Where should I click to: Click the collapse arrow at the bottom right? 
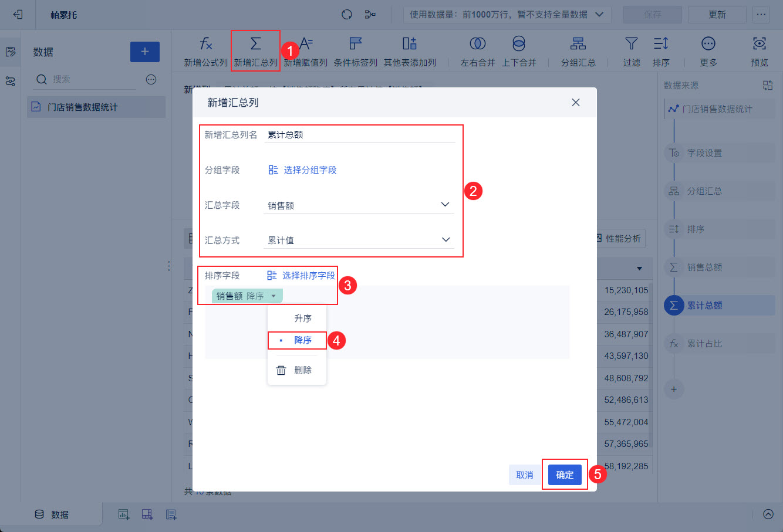point(768,514)
